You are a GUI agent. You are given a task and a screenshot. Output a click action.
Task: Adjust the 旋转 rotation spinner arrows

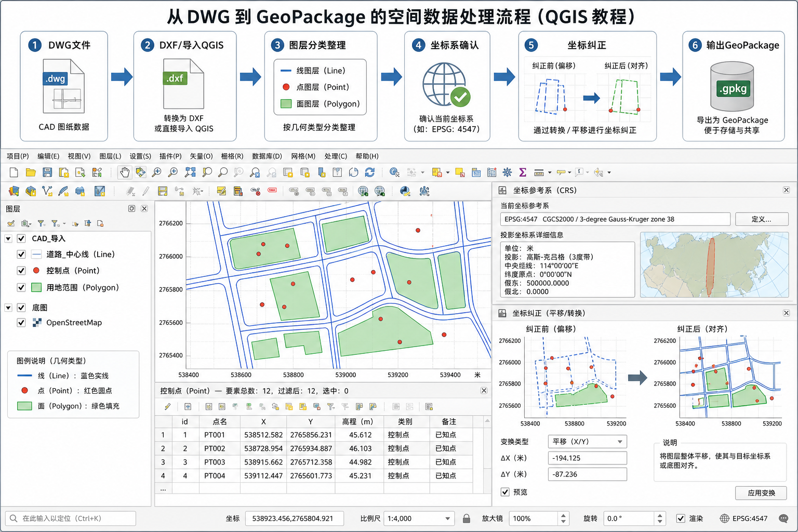tap(660, 518)
